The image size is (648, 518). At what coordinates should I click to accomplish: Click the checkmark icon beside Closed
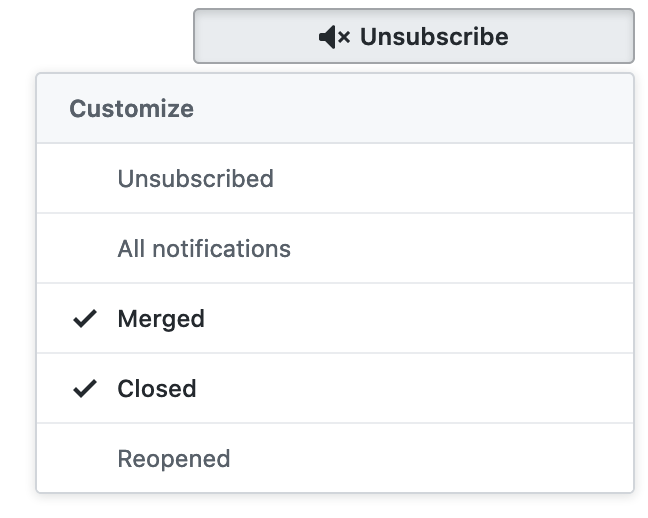(x=86, y=389)
